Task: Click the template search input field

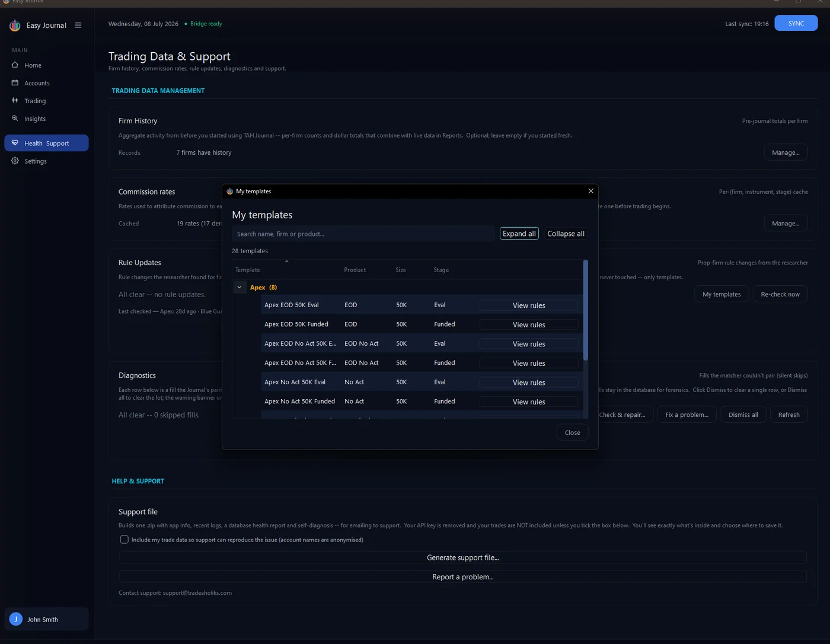Action: click(x=363, y=234)
